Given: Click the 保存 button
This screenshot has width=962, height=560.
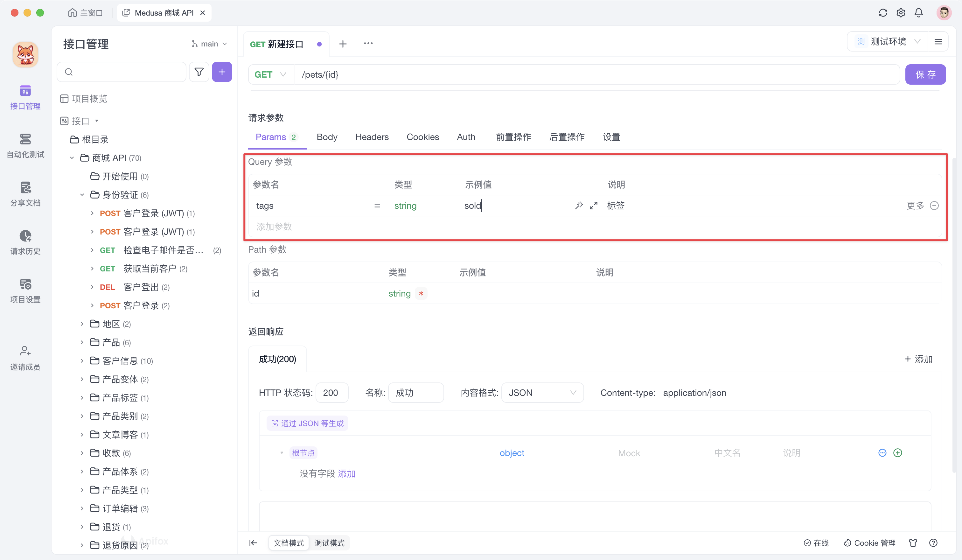Looking at the screenshot, I should (925, 74).
